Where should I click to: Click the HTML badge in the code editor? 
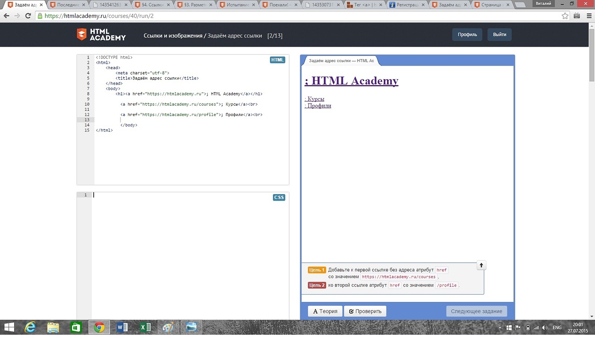click(278, 60)
